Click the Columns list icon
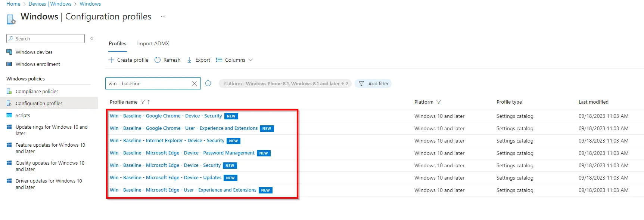This screenshot has width=644, height=220. tap(219, 60)
